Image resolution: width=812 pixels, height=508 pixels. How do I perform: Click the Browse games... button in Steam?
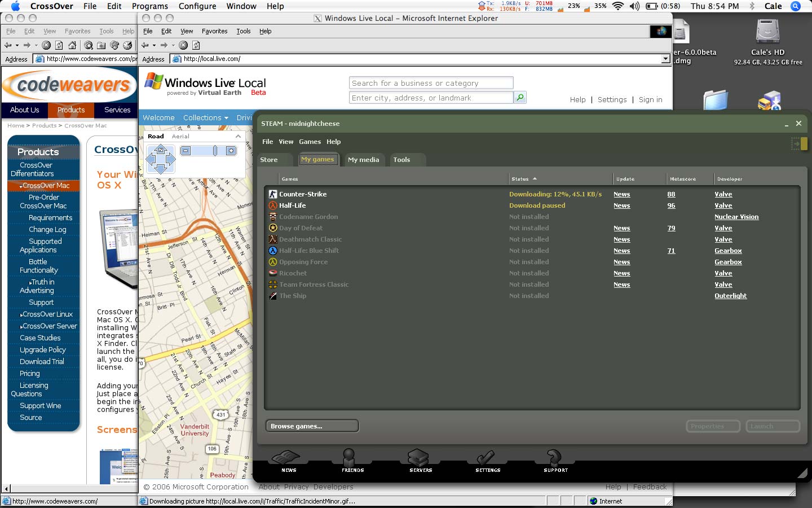tap(312, 426)
